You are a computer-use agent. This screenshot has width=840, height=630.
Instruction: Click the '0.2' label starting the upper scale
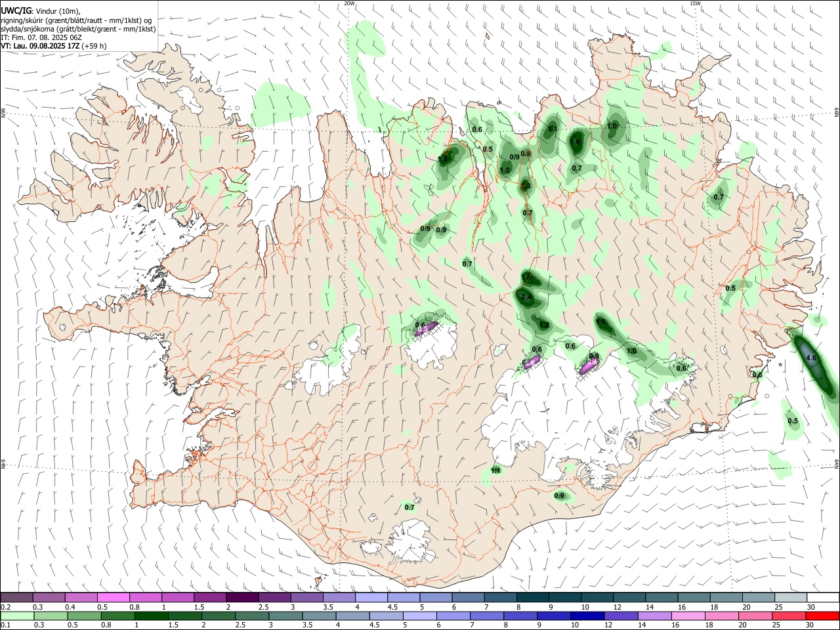pyautogui.click(x=5, y=607)
